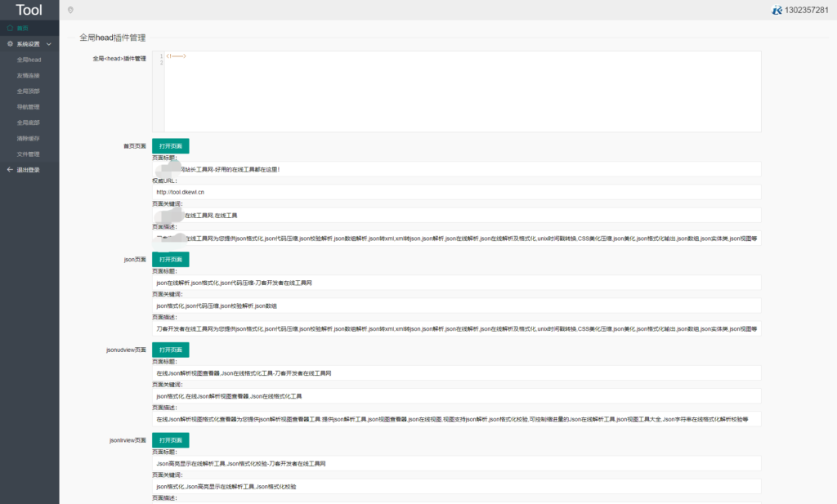Click the location pin icon in top bar
This screenshot has height=504, width=837.
point(70,10)
